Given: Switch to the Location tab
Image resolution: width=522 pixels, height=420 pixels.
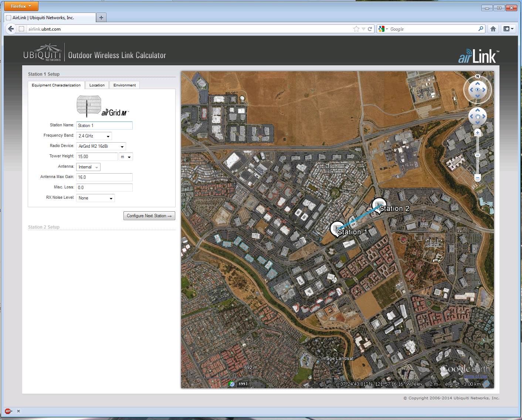Looking at the screenshot, I should click(97, 85).
